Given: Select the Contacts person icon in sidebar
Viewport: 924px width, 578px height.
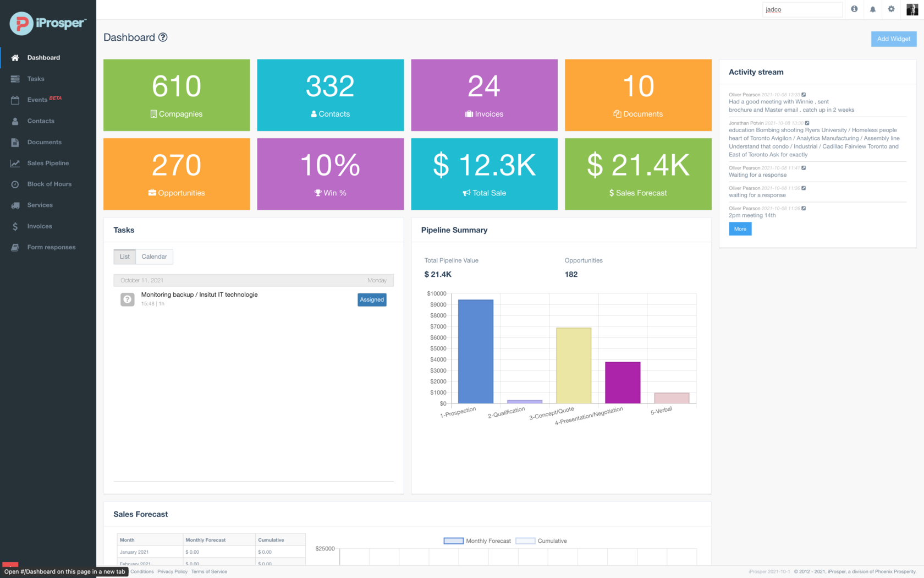Looking at the screenshot, I should pos(15,121).
